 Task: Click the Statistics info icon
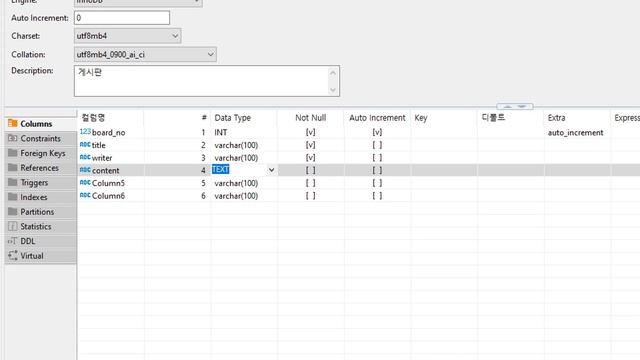pyautogui.click(x=13, y=226)
